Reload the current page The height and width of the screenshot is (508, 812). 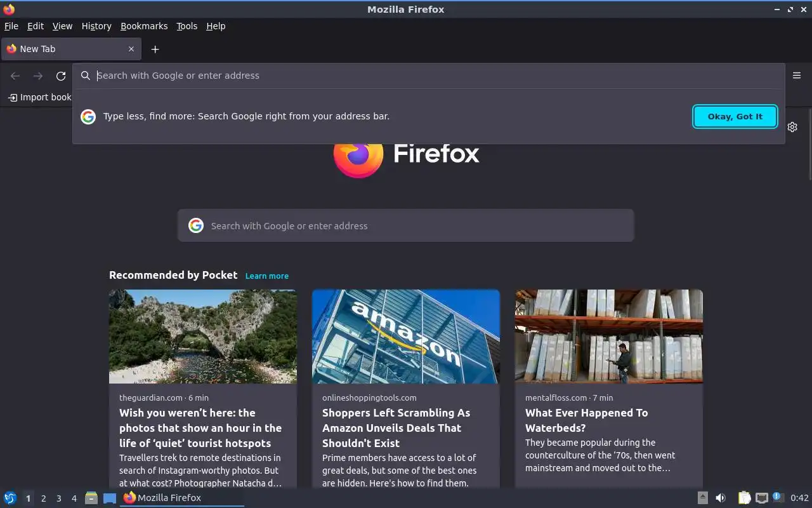click(61, 76)
